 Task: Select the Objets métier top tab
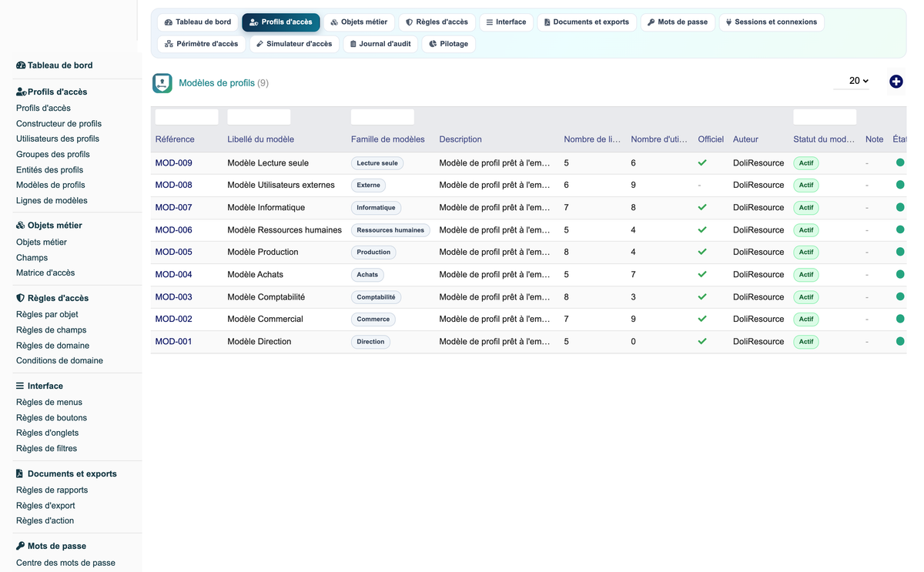point(359,22)
